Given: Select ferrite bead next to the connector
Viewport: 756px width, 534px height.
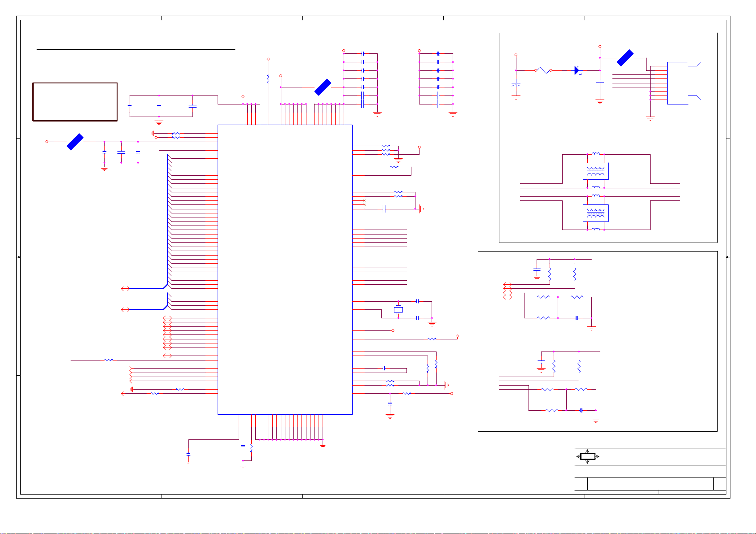Looking at the screenshot, I should (625, 58).
